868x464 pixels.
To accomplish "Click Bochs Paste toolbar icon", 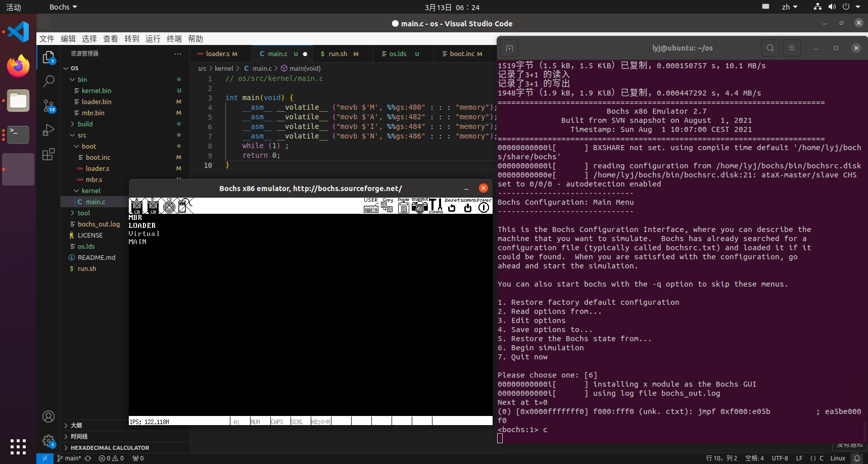I will pos(403,206).
